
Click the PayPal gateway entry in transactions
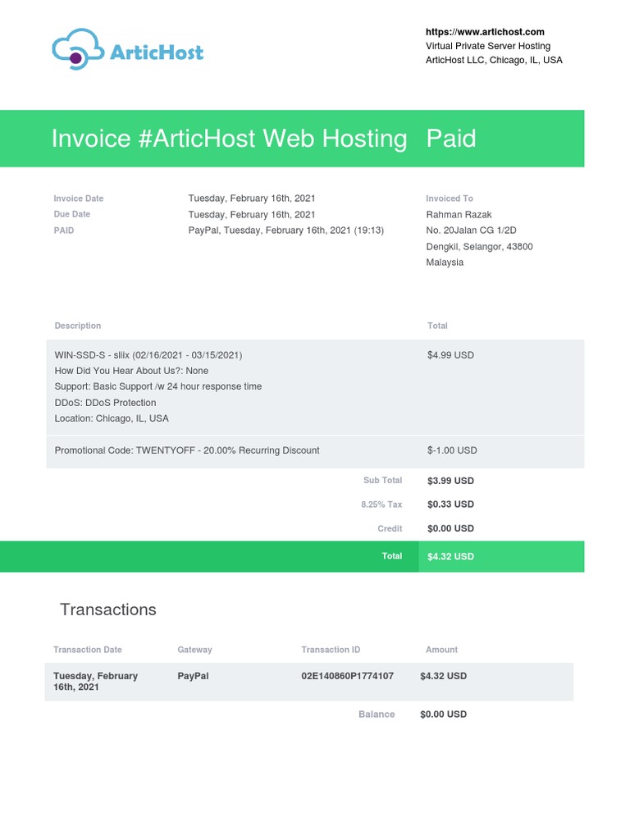pos(193,676)
